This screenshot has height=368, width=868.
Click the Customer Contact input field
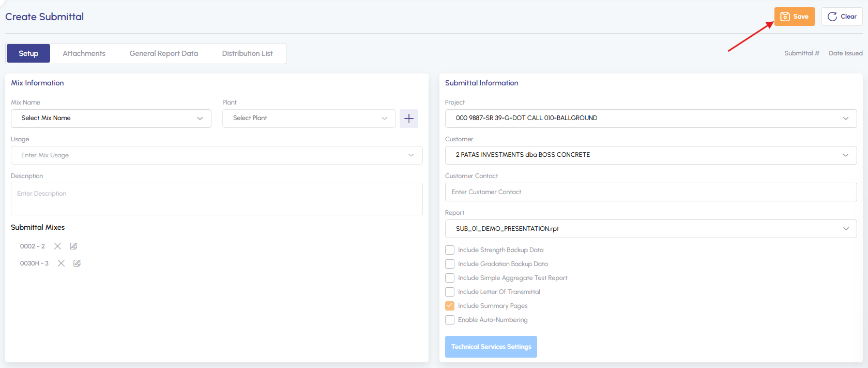click(650, 192)
